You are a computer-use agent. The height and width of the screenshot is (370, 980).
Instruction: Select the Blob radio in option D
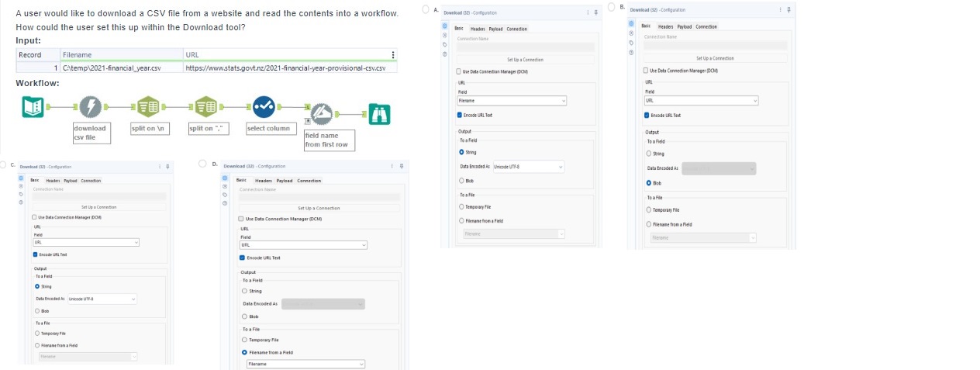click(246, 316)
